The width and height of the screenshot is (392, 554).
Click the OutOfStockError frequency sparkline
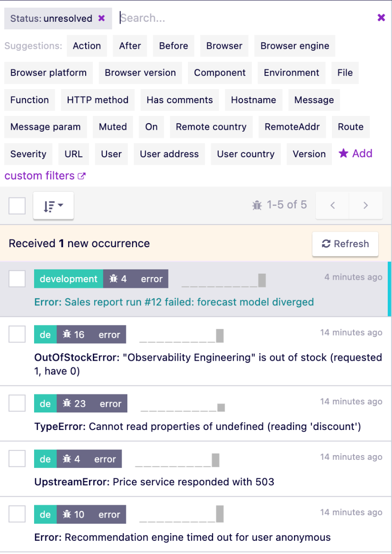tap(181, 336)
